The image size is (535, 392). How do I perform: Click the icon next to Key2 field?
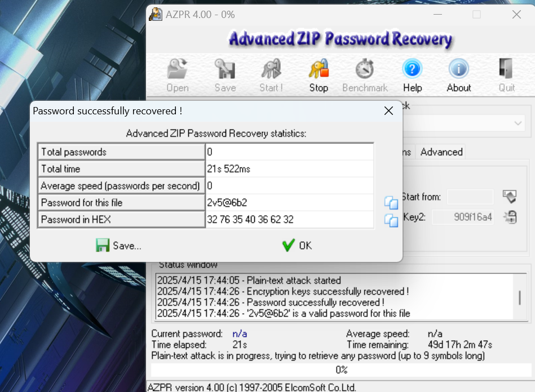pyautogui.click(x=510, y=217)
